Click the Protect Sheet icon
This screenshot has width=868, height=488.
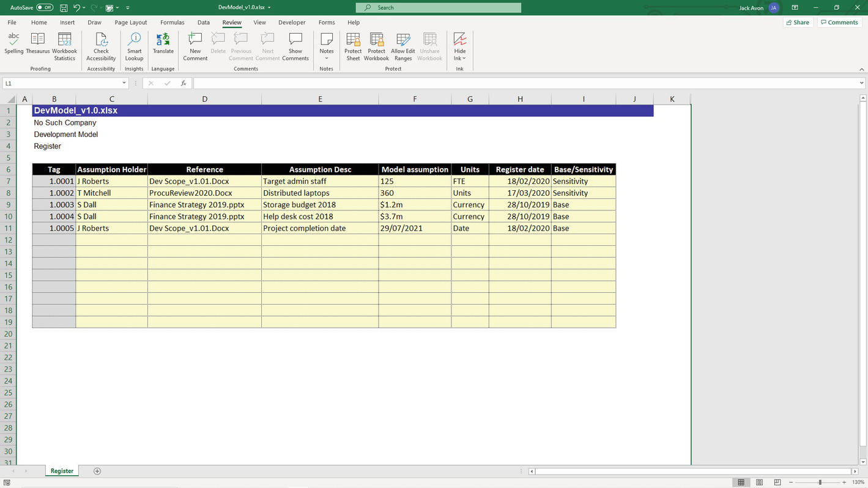[353, 44]
